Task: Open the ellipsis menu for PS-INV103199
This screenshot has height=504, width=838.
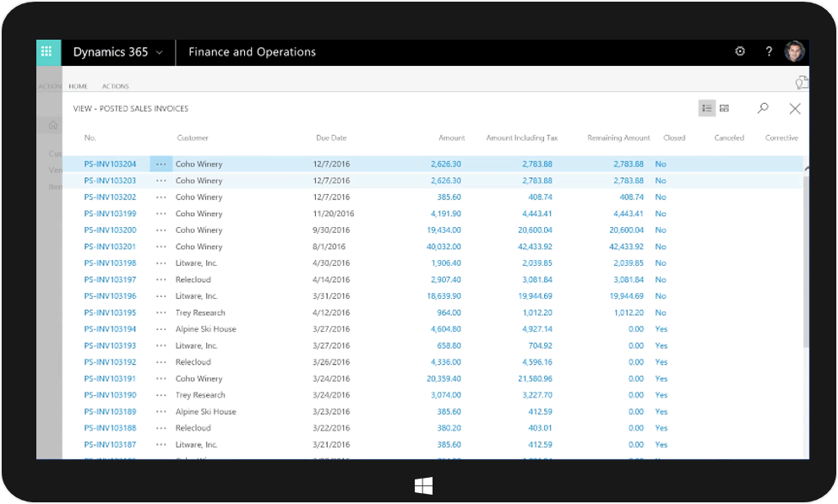Action: (x=161, y=214)
